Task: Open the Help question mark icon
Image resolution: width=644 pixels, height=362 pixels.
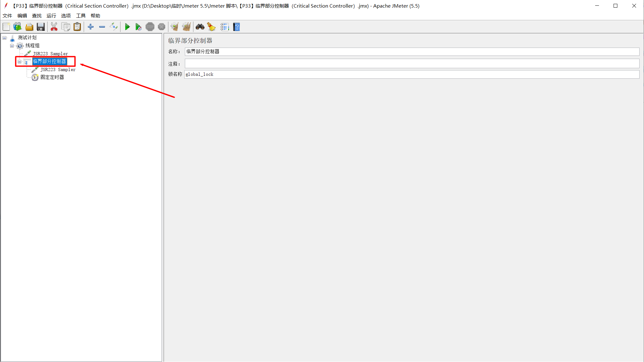Action: coord(237,27)
